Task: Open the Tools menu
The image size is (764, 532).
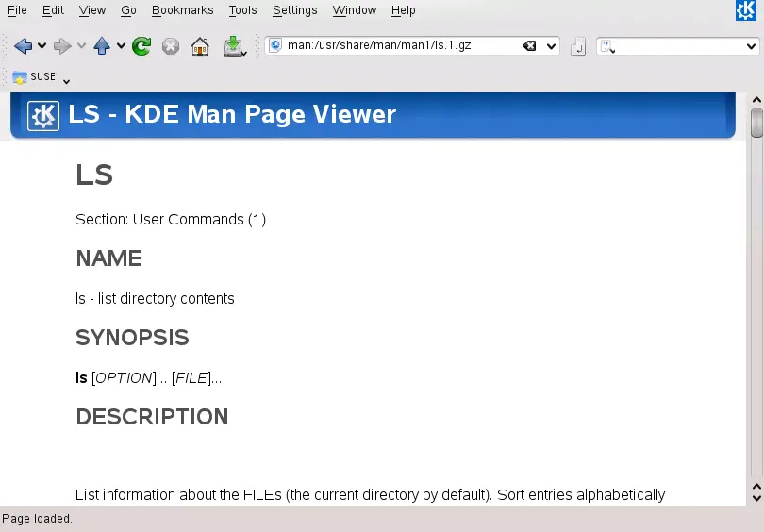Action: coord(242,10)
